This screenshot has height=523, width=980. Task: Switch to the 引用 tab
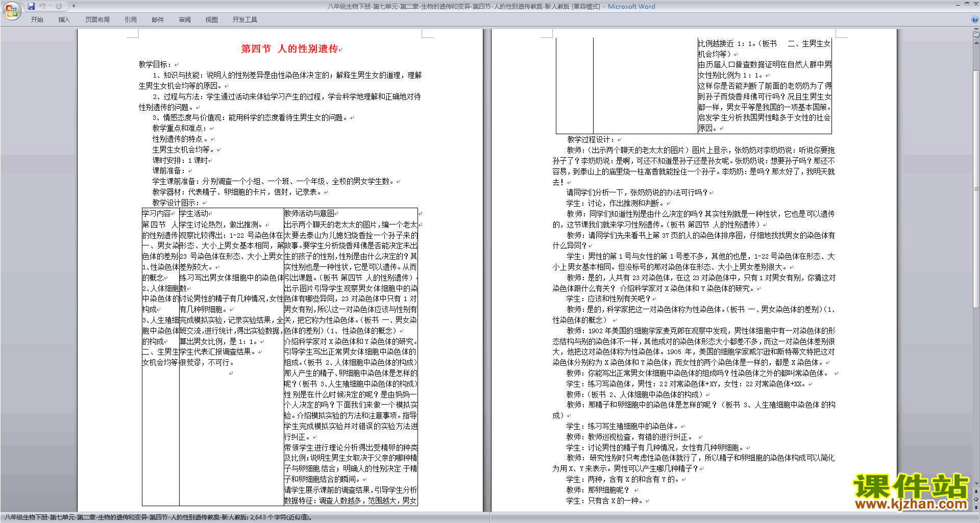131,20
